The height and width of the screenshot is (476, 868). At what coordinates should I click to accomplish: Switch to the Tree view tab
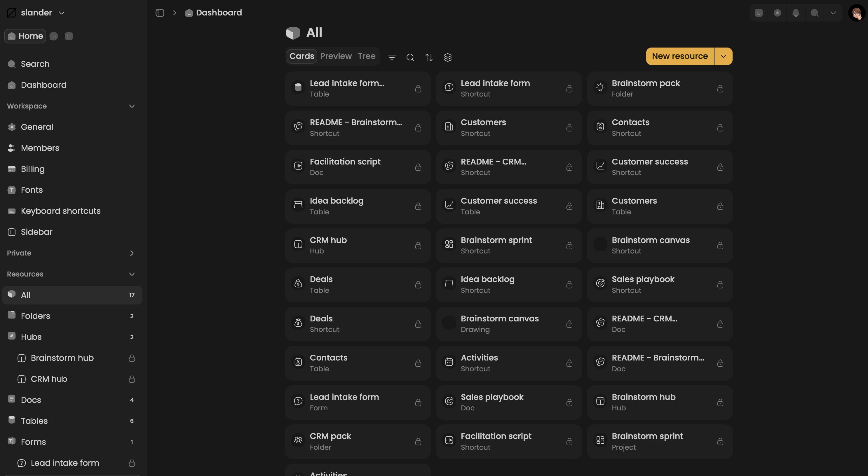pyautogui.click(x=367, y=56)
